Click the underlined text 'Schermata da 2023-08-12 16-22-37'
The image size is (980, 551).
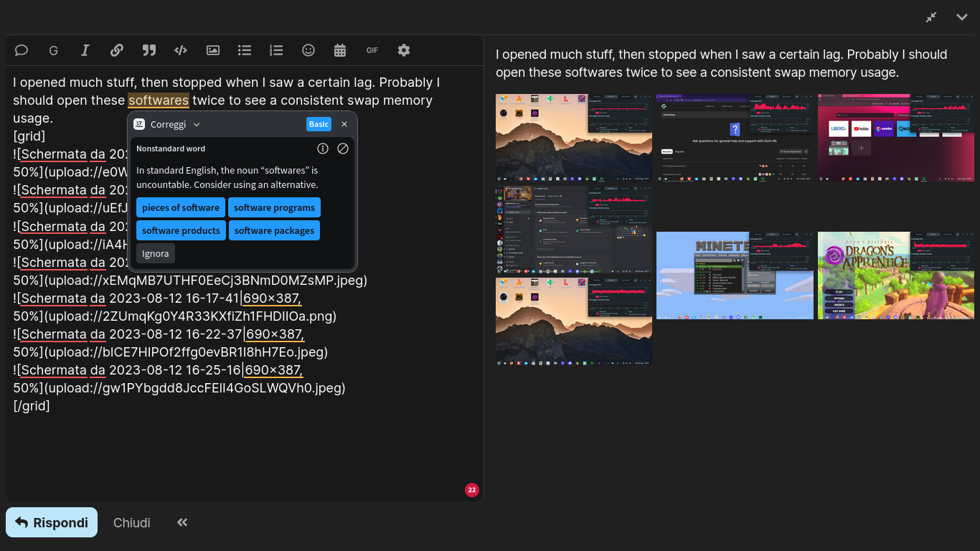click(x=131, y=334)
